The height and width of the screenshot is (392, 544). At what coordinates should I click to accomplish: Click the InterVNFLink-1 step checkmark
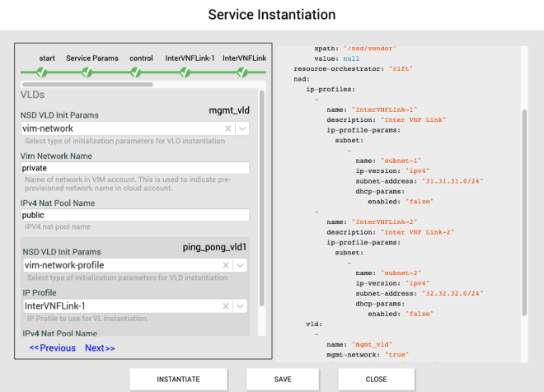(x=186, y=72)
